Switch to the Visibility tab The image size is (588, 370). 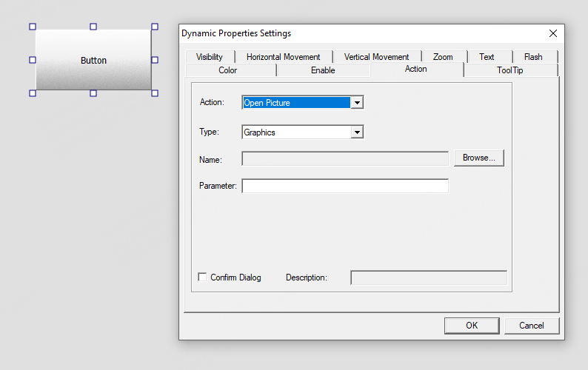point(210,56)
